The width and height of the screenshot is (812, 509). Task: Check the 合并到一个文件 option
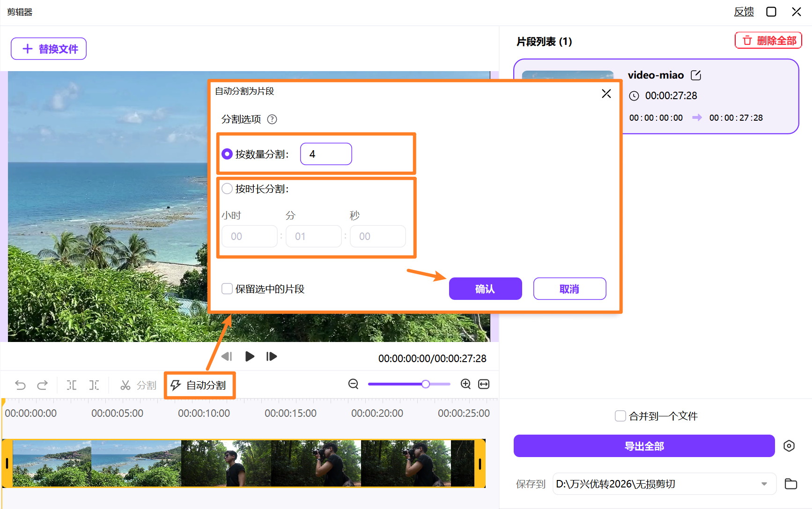tap(620, 415)
